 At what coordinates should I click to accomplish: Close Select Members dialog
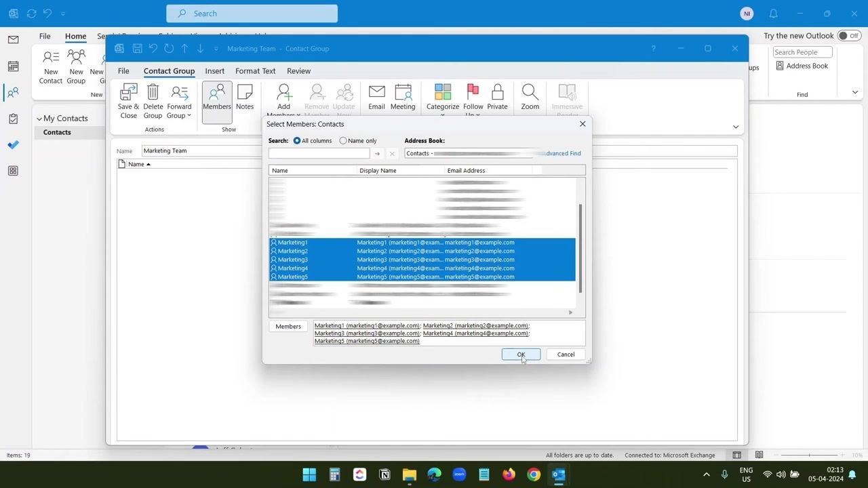[583, 124]
